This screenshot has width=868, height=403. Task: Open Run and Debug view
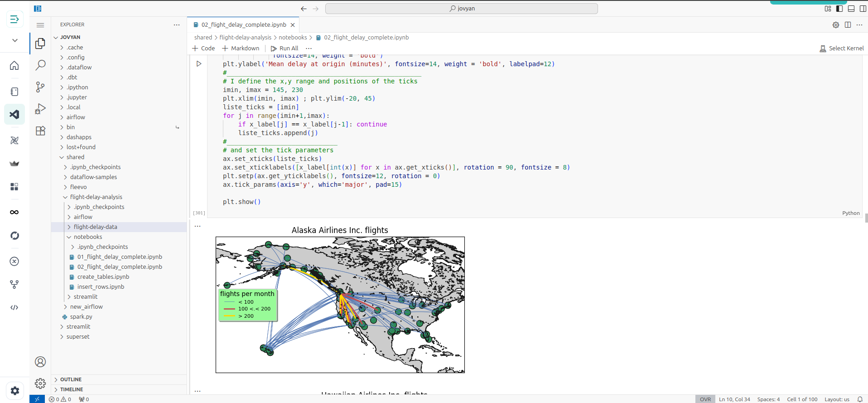pos(40,109)
